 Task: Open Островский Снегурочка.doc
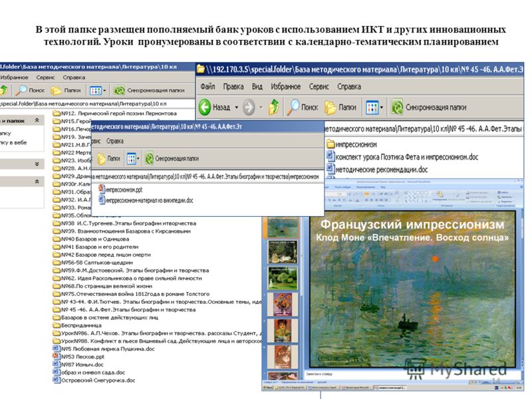pos(94,380)
